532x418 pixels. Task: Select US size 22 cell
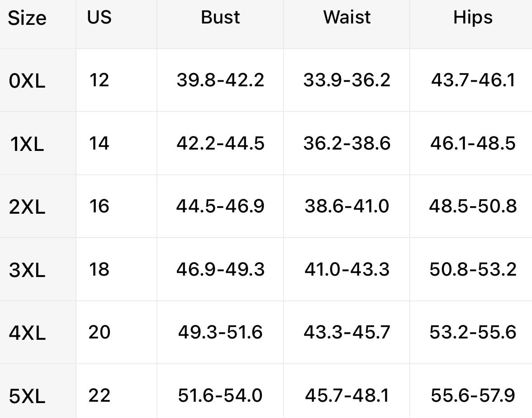tap(99, 395)
